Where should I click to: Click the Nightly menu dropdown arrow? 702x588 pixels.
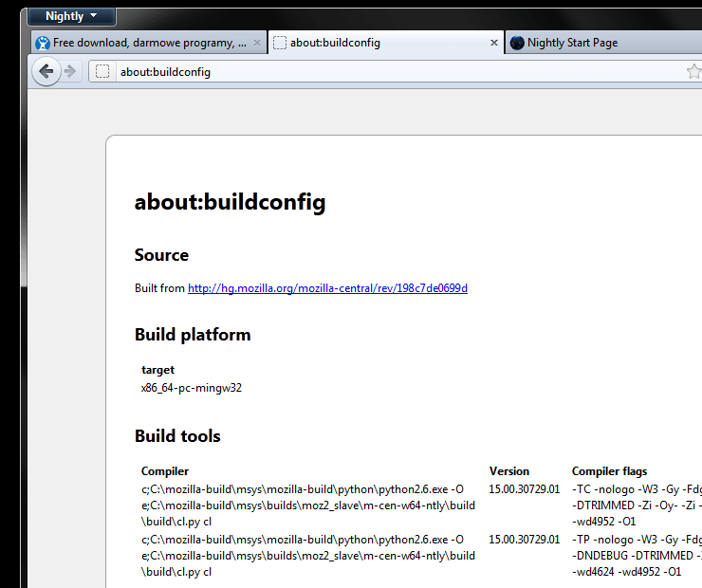point(93,16)
